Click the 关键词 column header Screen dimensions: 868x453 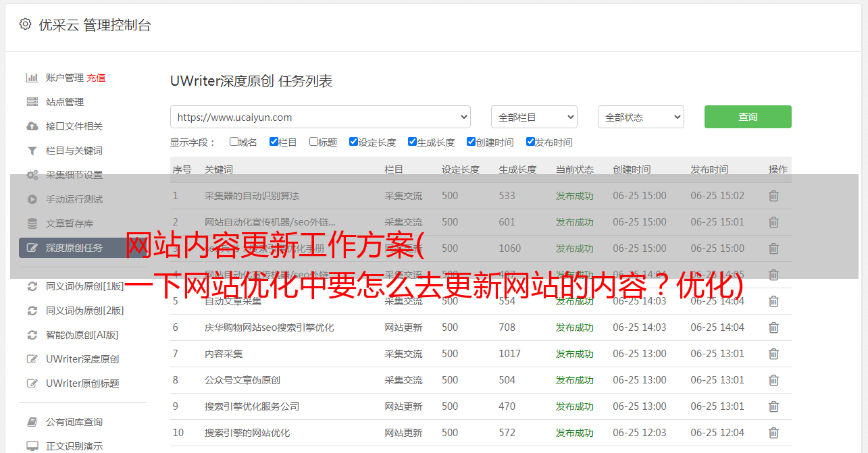click(x=219, y=169)
